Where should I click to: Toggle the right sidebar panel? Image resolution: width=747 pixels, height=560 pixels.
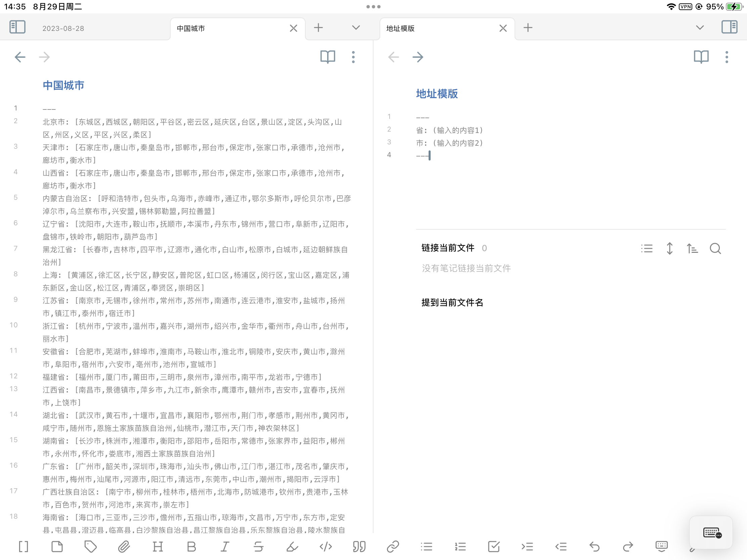pos(729,27)
